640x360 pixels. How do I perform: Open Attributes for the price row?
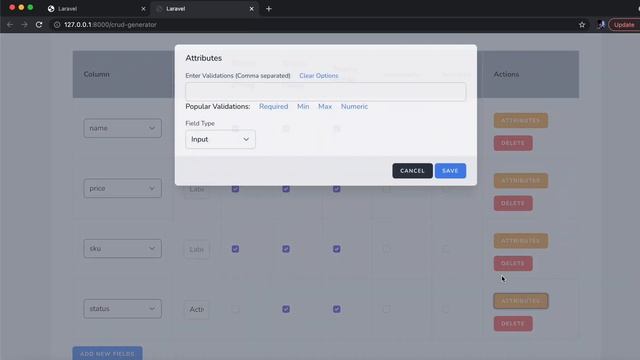[520, 181]
